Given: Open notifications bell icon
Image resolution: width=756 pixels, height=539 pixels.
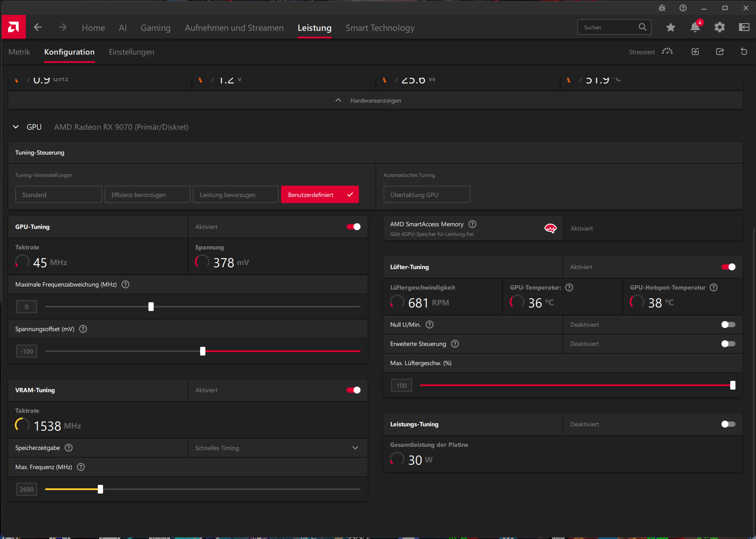Looking at the screenshot, I should [695, 27].
